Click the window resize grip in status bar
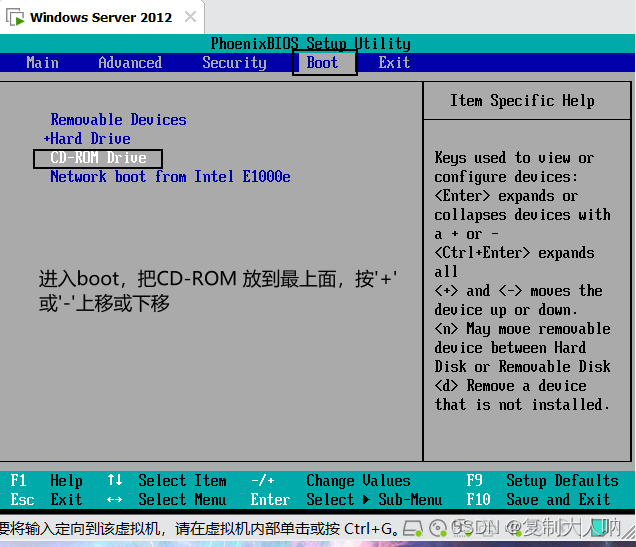 630,532
